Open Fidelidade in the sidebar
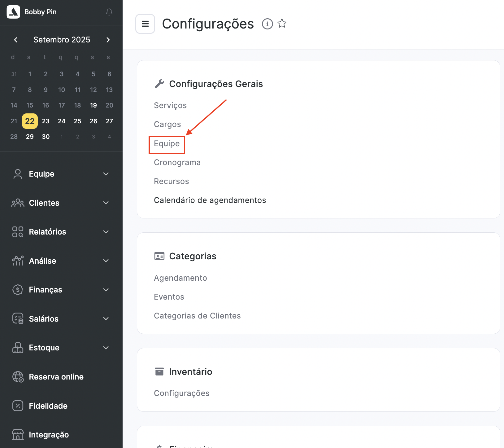The width and height of the screenshot is (504, 448). click(x=48, y=406)
